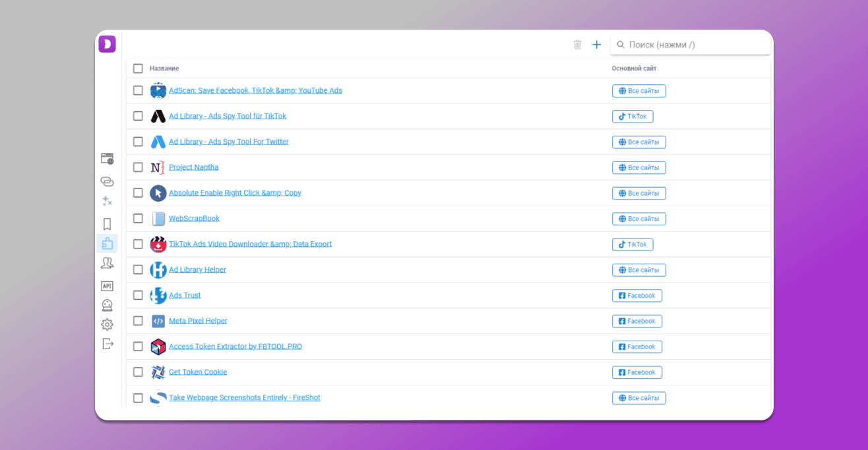Viewport: 868px width, 450px height.
Task: Click the Access Token Extractor icon
Action: tap(158, 347)
